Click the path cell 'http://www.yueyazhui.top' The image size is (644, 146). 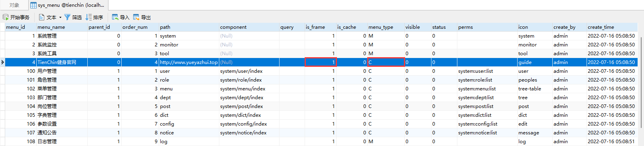(x=189, y=62)
